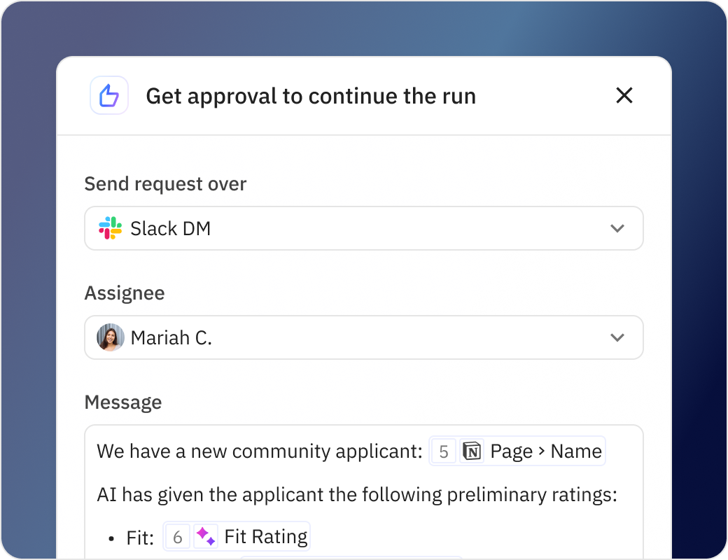728x560 pixels.
Task: Expand the Send request over chevron
Action: tap(617, 228)
